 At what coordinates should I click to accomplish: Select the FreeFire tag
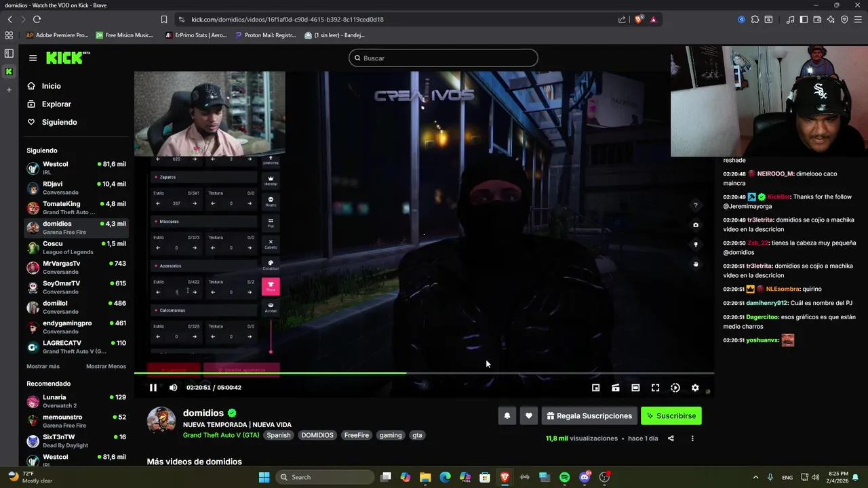click(x=357, y=435)
